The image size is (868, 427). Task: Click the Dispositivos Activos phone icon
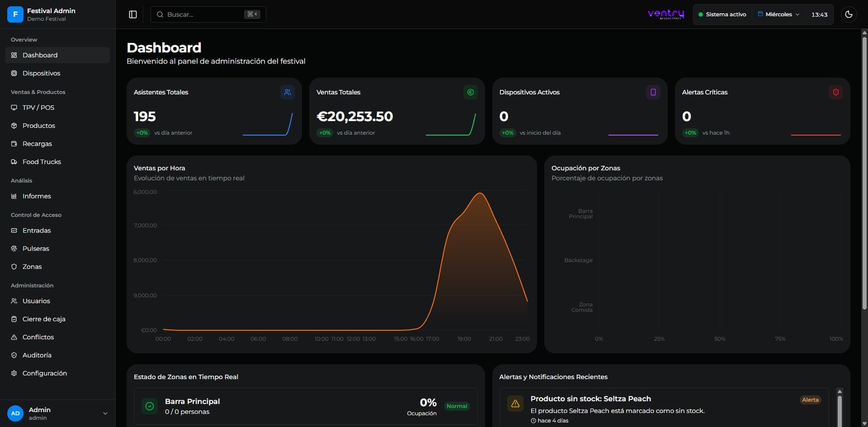pyautogui.click(x=653, y=92)
